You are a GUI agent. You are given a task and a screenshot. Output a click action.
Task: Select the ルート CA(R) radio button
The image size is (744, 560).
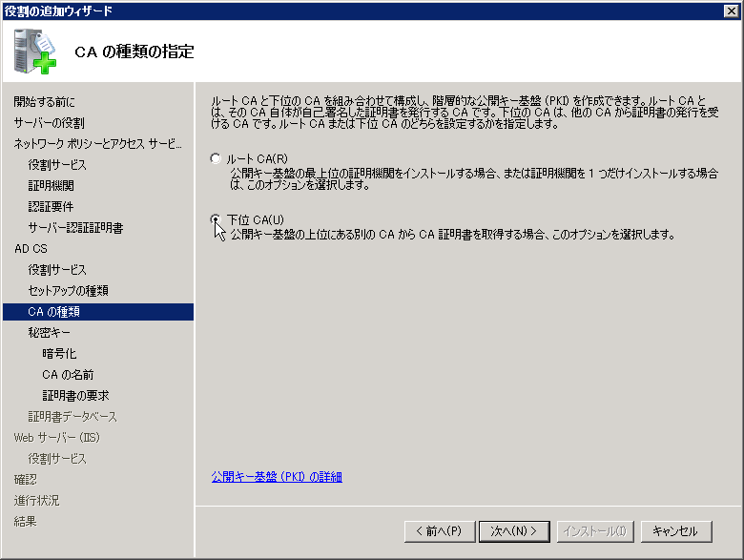click(216, 158)
